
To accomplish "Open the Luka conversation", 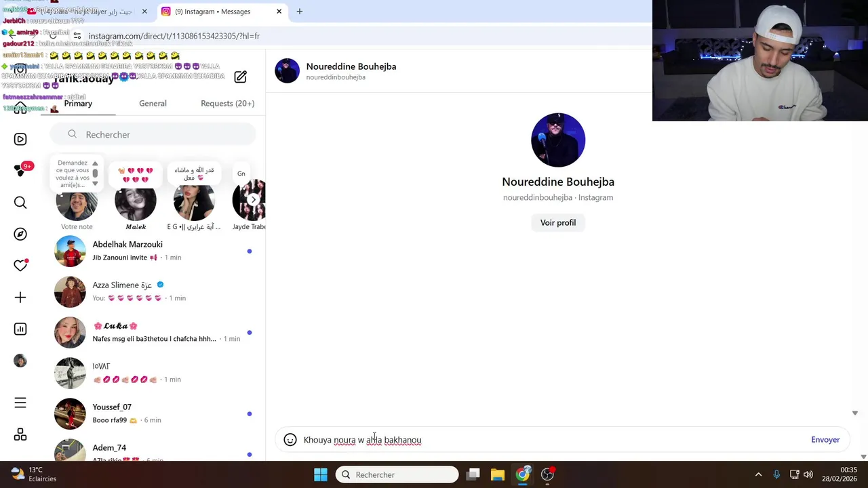I will (153, 332).
